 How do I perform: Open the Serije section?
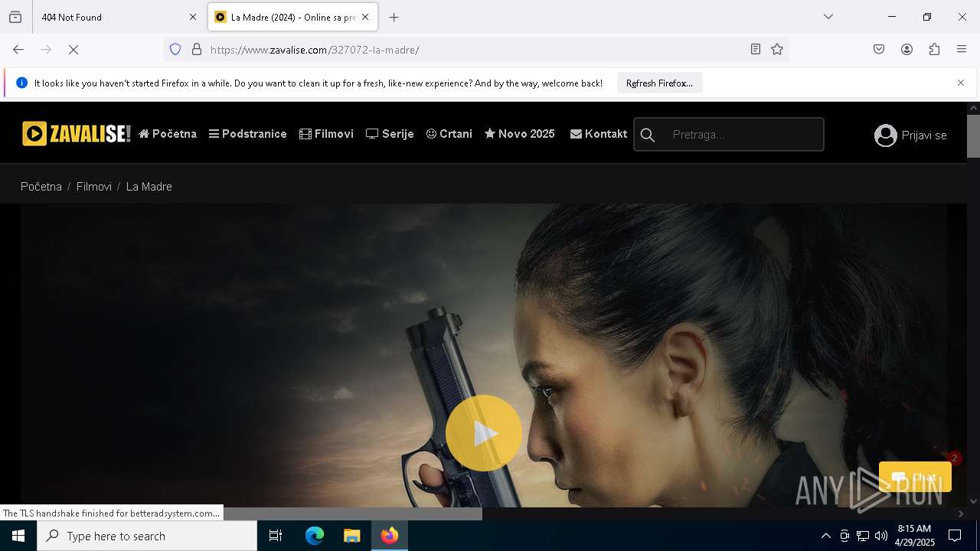[390, 134]
